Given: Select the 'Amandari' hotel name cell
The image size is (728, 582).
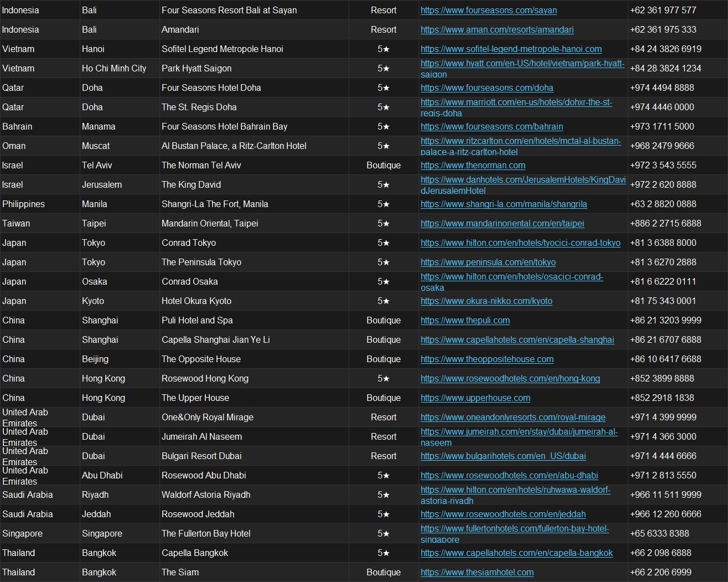Looking at the screenshot, I should [x=254, y=30].
